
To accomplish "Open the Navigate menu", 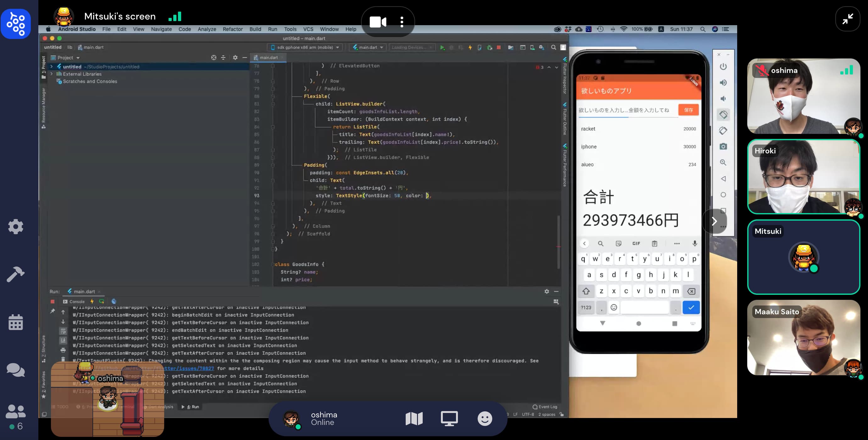I will [x=161, y=29].
